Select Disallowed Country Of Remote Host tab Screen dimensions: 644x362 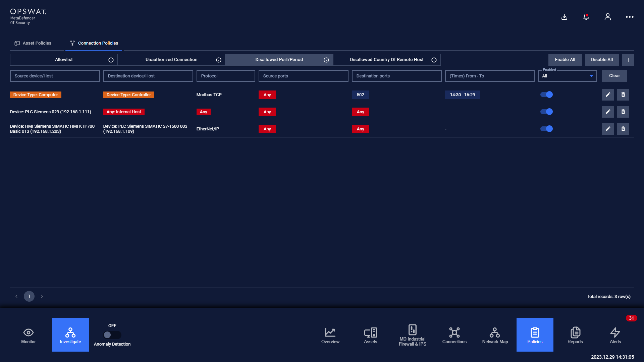387,60
